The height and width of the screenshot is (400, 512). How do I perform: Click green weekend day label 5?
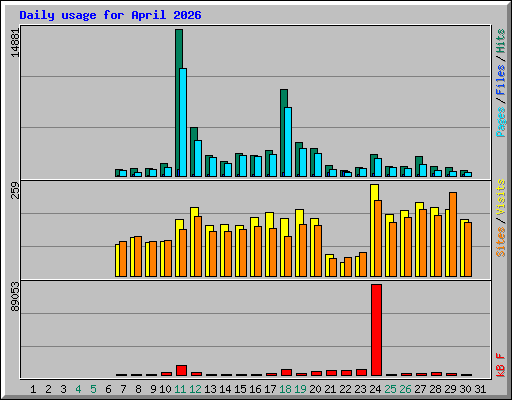coord(93,389)
